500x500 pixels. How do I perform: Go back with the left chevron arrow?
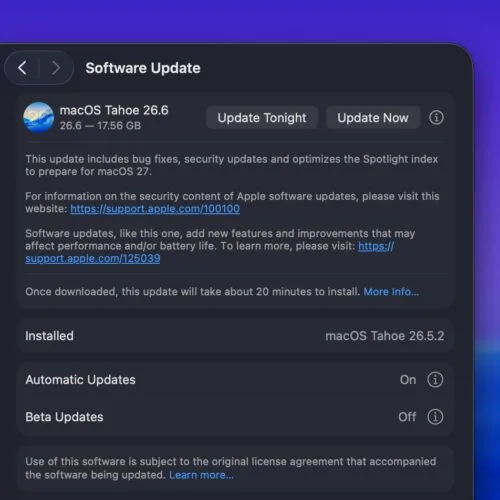(22, 68)
